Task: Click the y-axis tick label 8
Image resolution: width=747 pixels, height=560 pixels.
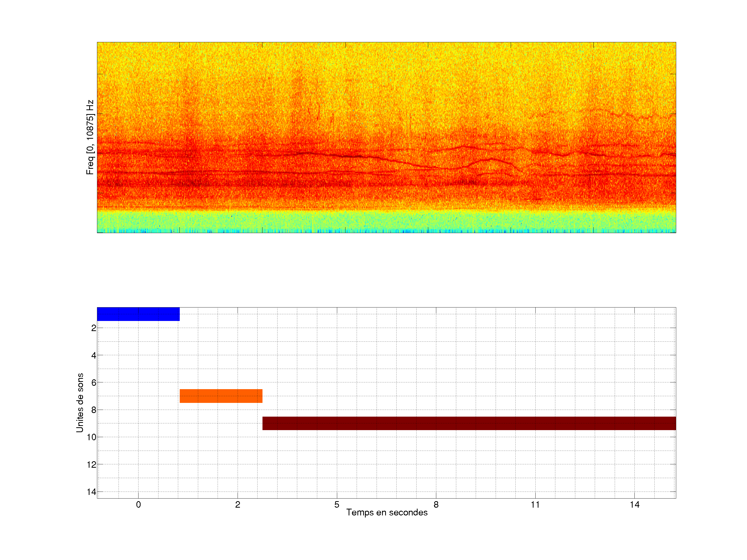Action: (x=94, y=410)
